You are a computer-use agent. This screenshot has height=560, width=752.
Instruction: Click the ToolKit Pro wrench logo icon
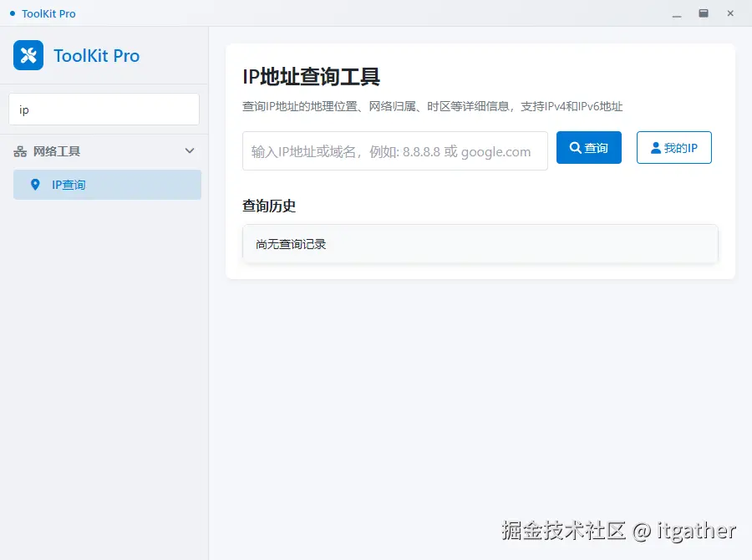tap(28, 55)
